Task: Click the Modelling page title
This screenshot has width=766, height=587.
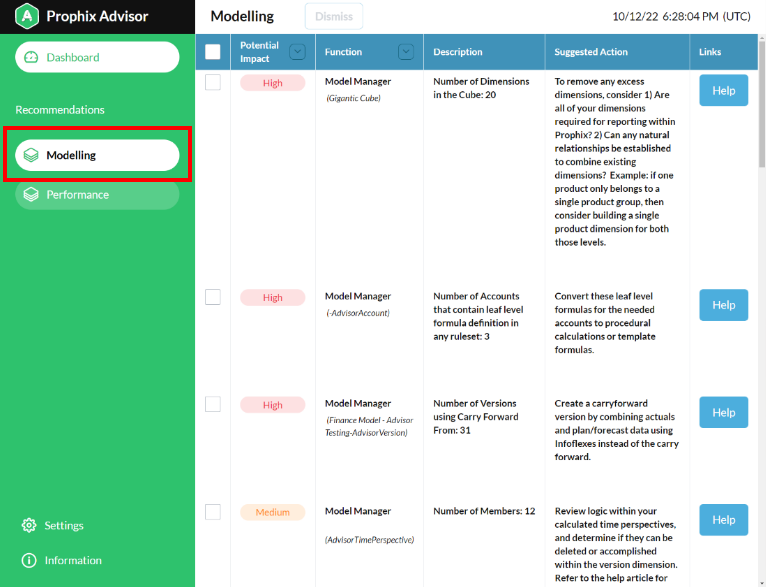Action: [242, 17]
